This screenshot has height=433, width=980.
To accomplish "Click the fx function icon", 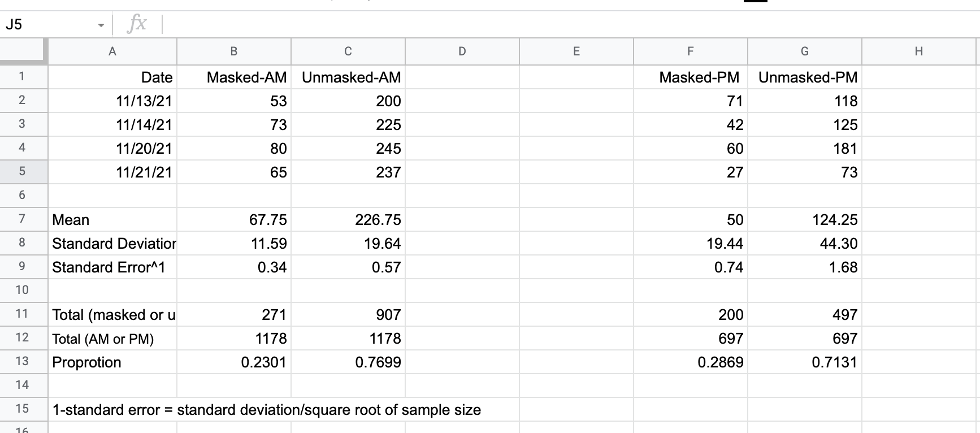I will (137, 24).
